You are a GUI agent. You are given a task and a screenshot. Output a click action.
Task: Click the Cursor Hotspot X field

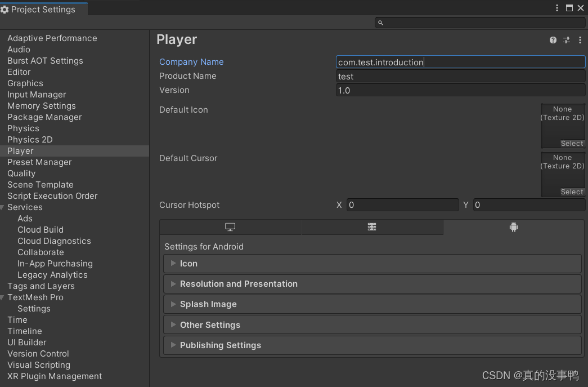[x=403, y=205]
